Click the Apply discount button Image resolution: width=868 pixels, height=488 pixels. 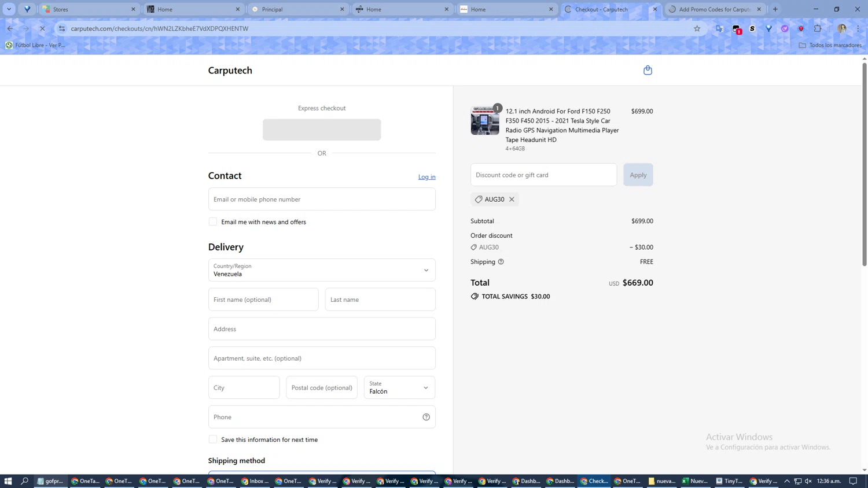tap(638, 175)
